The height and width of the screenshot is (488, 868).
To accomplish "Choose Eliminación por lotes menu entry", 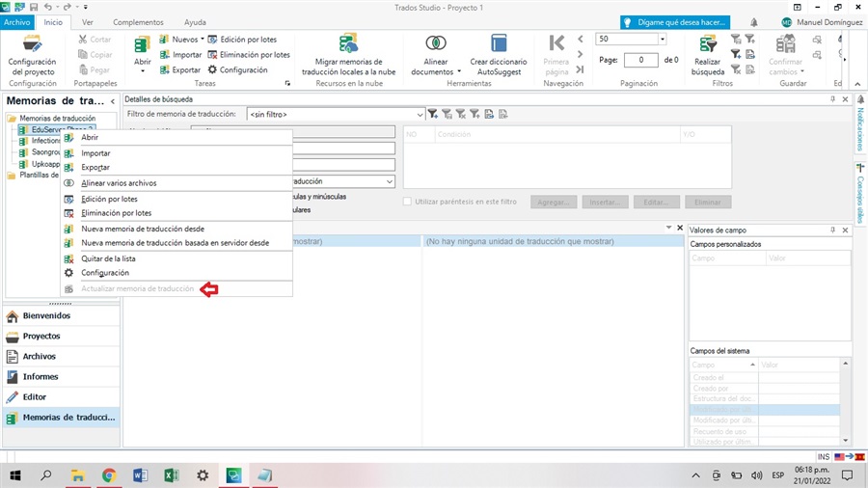I will point(177,213).
